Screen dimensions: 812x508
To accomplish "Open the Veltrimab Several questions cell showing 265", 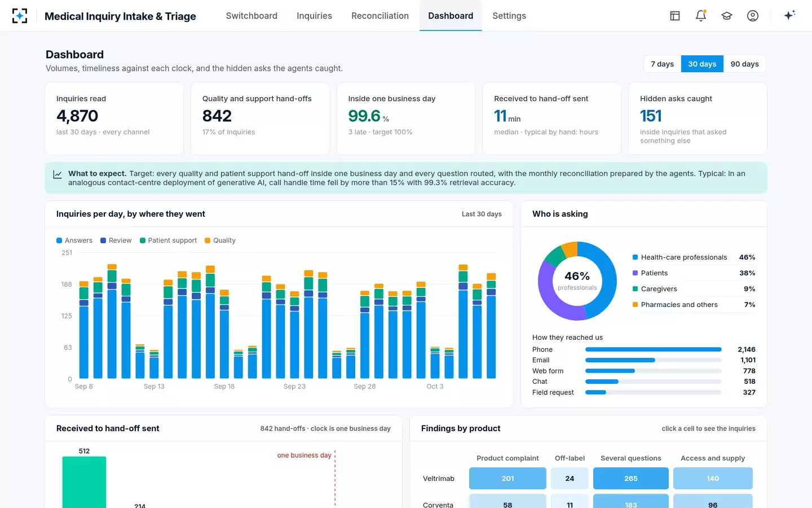I will [x=631, y=478].
